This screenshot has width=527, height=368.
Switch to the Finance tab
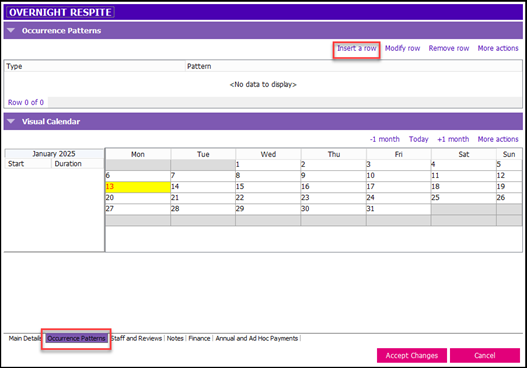coord(199,338)
